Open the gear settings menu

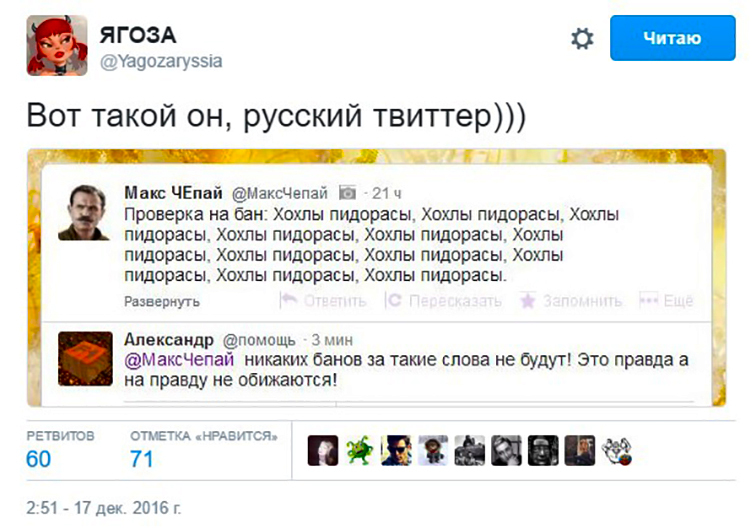coord(582,39)
